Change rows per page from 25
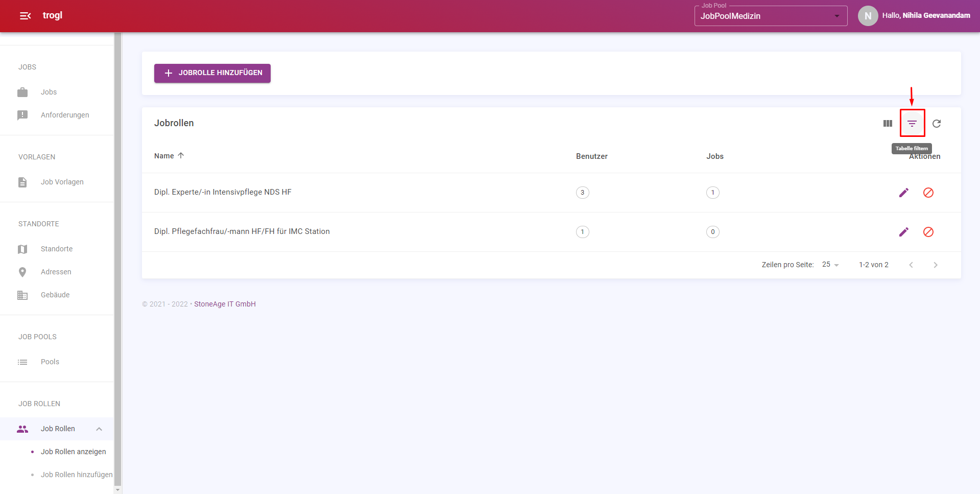 pyautogui.click(x=830, y=265)
